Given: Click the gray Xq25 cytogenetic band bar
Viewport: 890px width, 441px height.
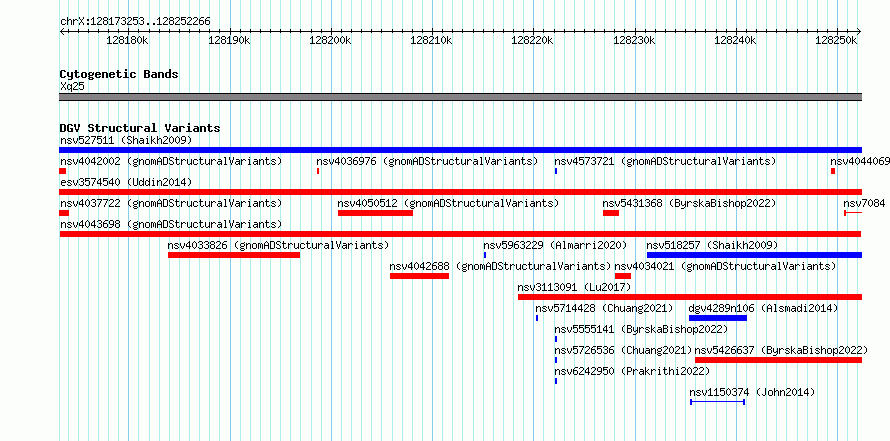Looking at the screenshot, I should tap(460, 97).
